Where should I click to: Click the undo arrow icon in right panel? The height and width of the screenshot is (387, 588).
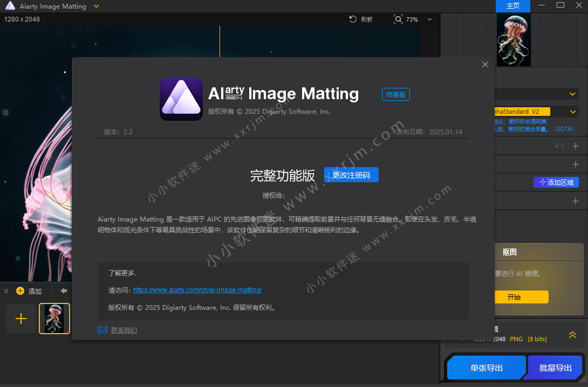click(559, 146)
